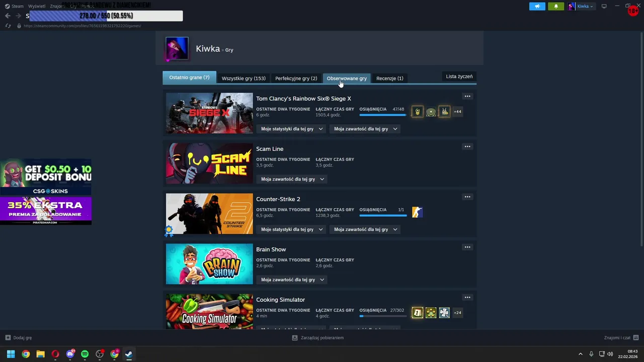
Task: Show +44 more Rainbow Six achievements
Action: click(x=457, y=112)
